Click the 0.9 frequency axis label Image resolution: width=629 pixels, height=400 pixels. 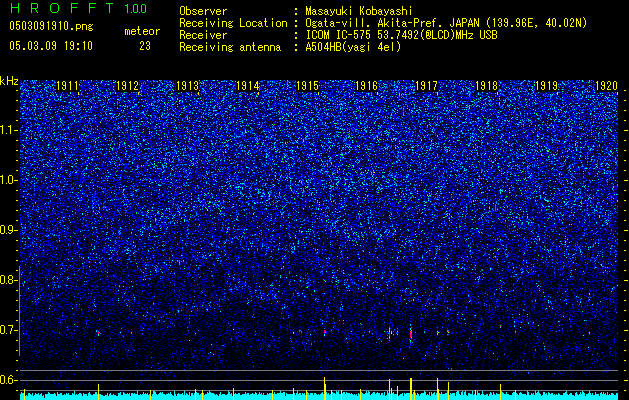click(x=8, y=230)
